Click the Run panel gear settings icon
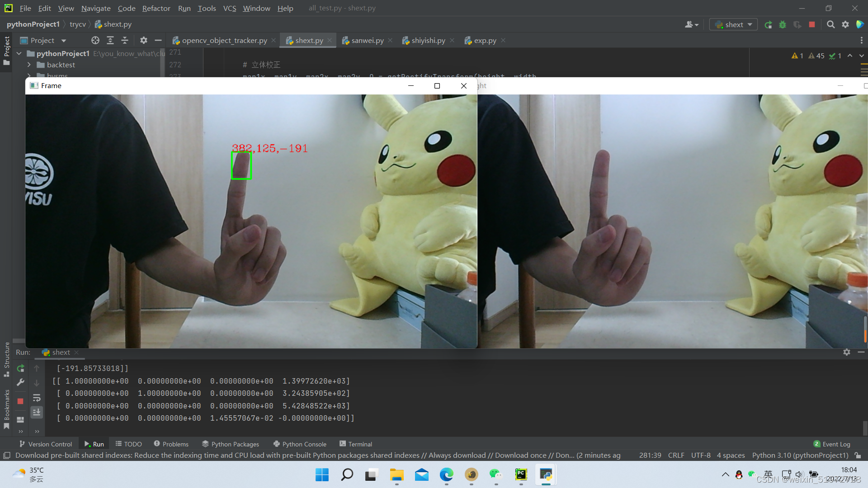Viewport: 868px width, 488px height. point(846,352)
